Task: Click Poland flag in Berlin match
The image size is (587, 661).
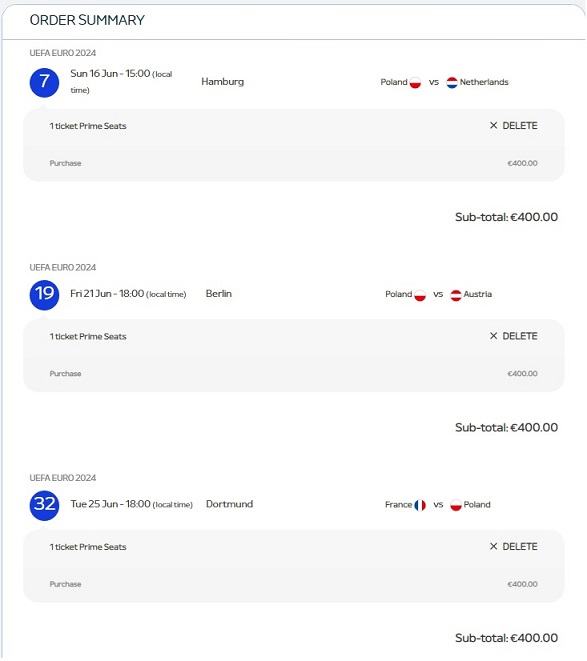Action: (x=420, y=295)
